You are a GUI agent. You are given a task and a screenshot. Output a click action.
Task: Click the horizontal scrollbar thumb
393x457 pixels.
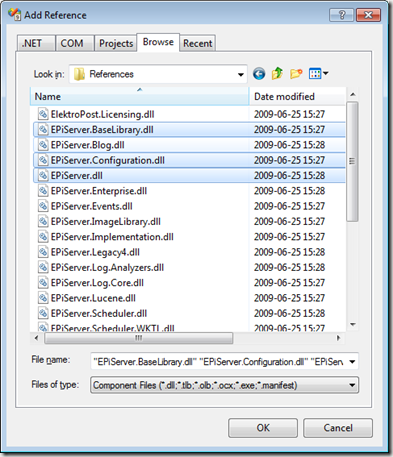click(x=139, y=338)
